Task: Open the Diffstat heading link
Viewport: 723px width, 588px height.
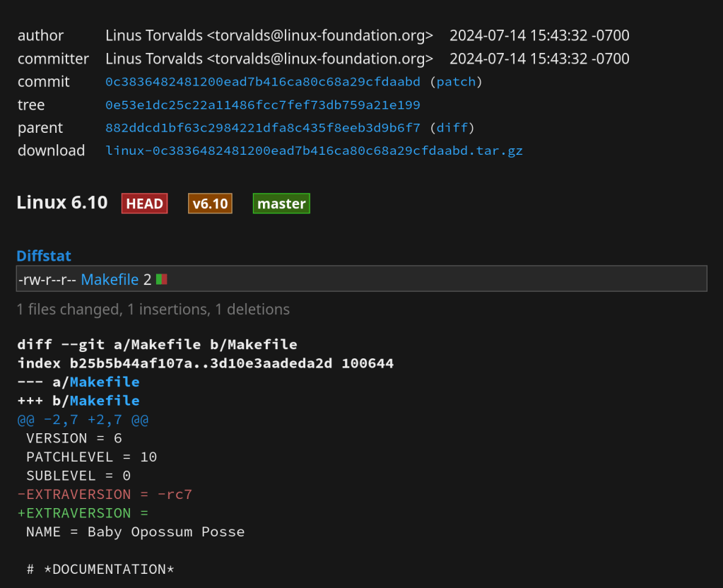Action: click(x=44, y=256)
